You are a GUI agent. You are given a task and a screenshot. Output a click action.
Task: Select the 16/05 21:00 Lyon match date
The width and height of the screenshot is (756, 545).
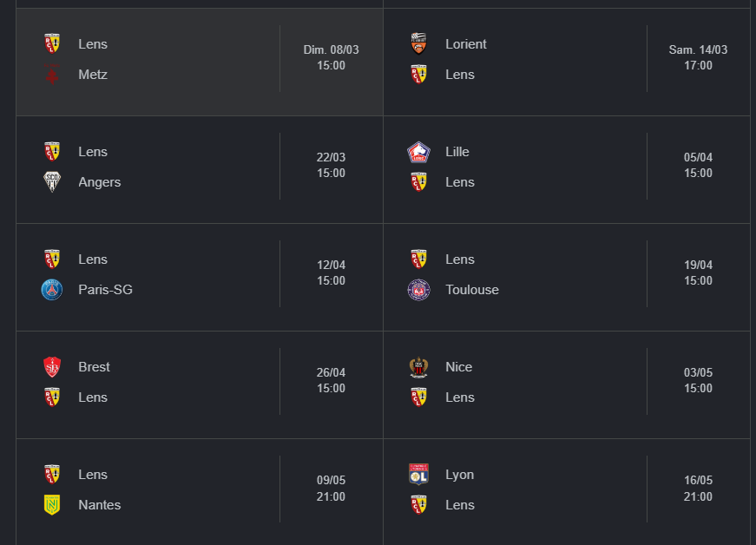(x=698, y=489)
